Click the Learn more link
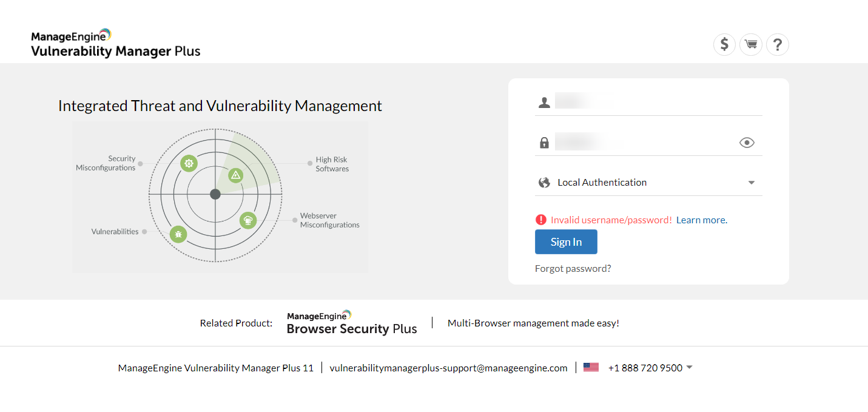The image size is (868, 412). tap(702, 220)
